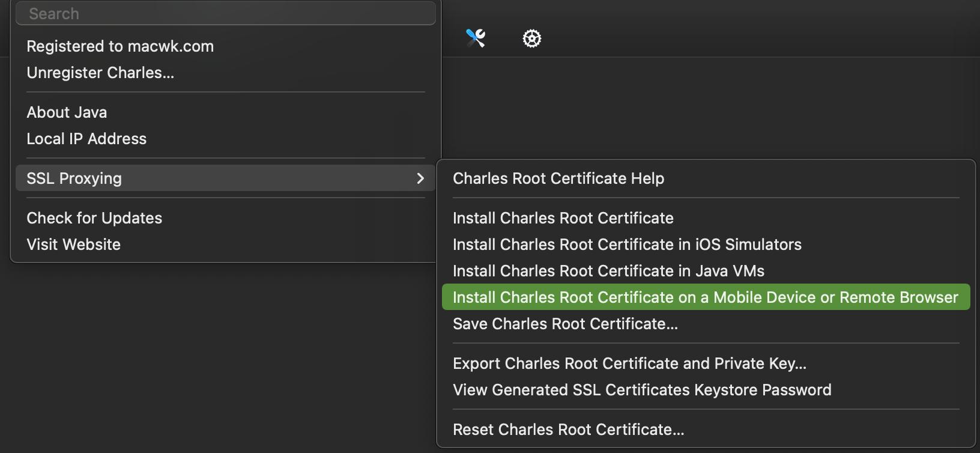
Task: Open Charles Root Certificate Help
Action: tap(706, 178)
